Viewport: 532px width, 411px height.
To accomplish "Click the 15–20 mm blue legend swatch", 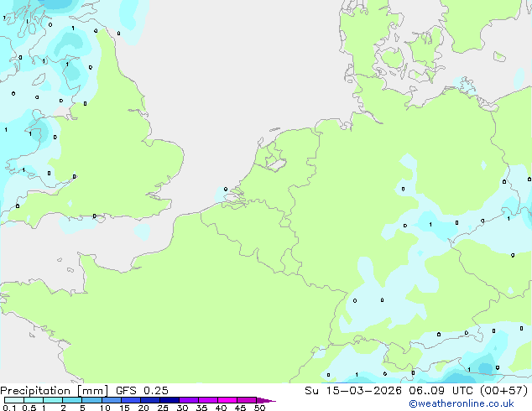I will [x=130, y=400].
